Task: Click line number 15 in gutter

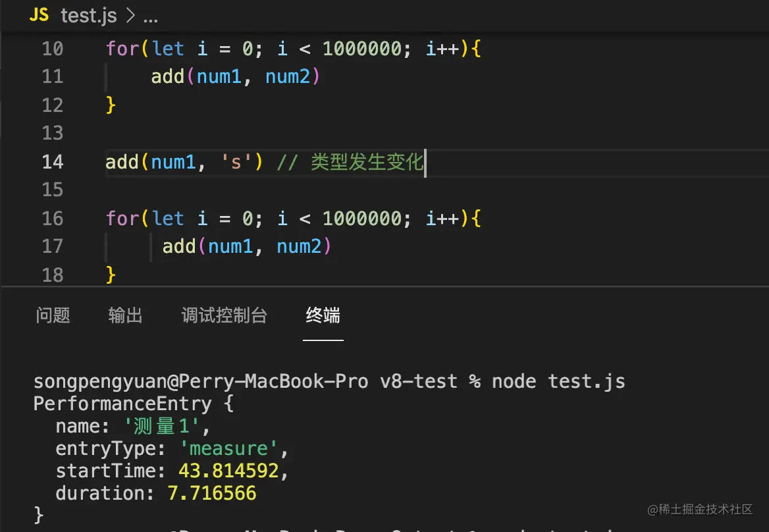Action: pyautogui.click(x=53, y=190)
